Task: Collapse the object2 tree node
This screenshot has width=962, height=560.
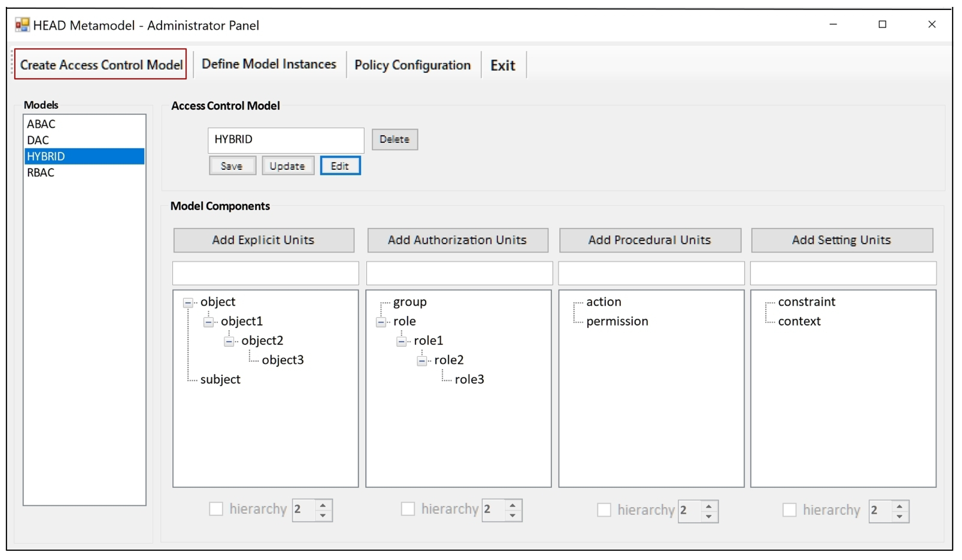Action: pos(229,342)
